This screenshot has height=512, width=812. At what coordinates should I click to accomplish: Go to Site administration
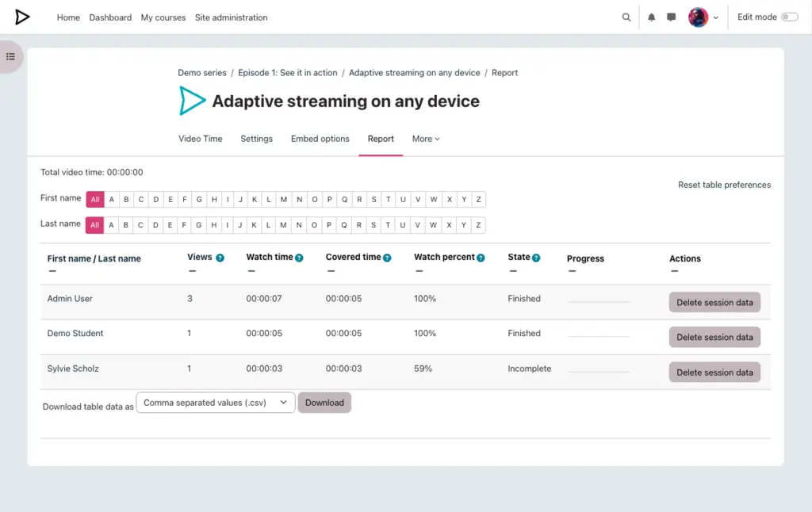coord(231,17)
